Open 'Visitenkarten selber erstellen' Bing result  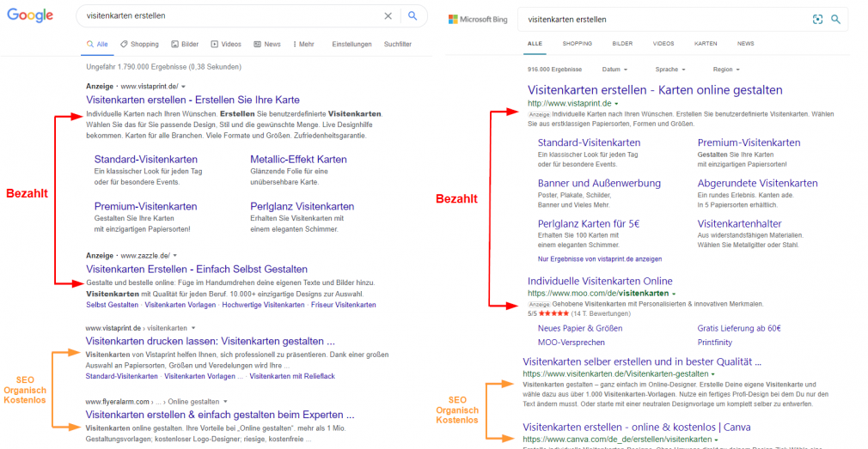click(x=642, y=362)
